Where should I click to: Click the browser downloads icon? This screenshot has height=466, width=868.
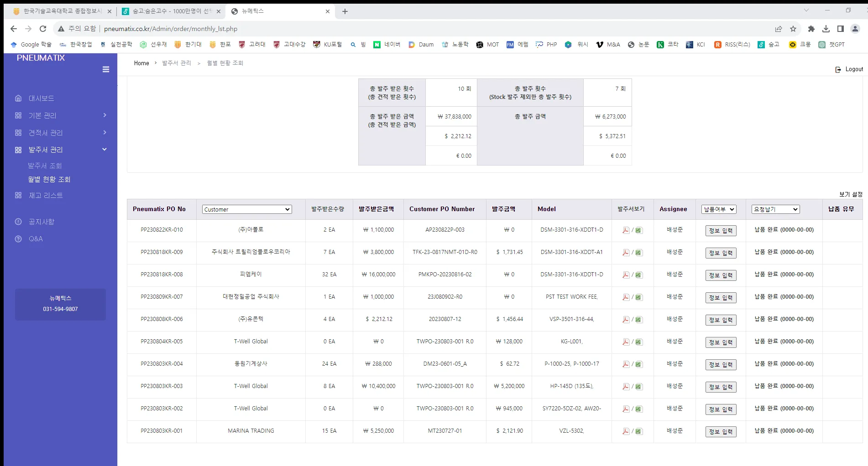click(x=826, y=28)
